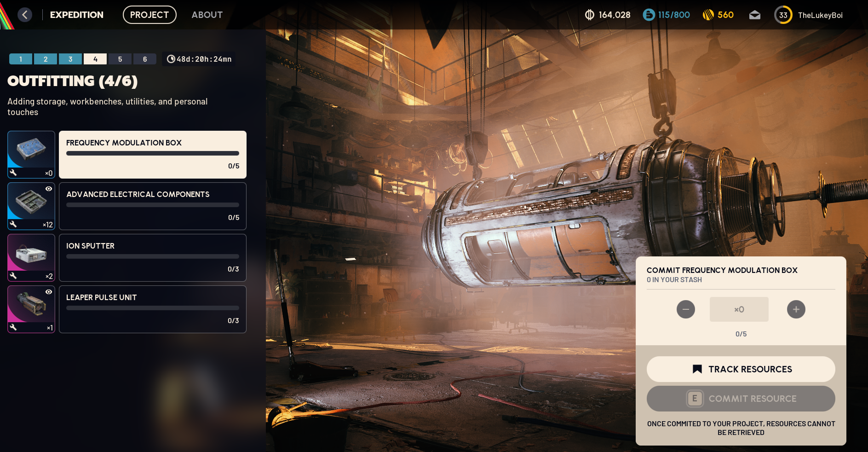Click the Ion Sputter item thumbnail
This screenshot has height=452, width=868.
(31, 258)
